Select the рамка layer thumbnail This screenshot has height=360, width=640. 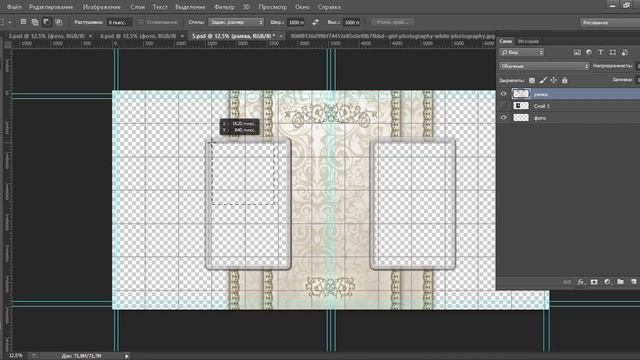click(x=521, y=94)
